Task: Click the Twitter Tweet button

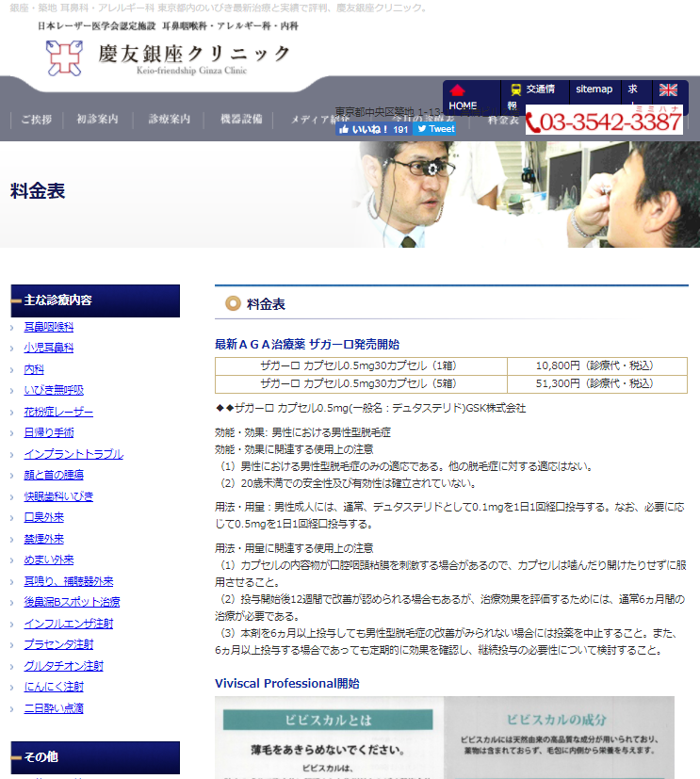Action: click(x=435, y=129)
